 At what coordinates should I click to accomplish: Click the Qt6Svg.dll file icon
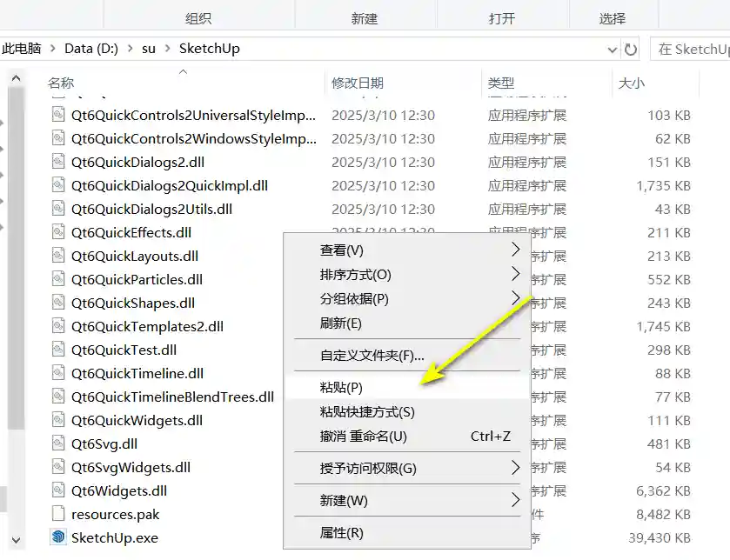coord(58,443)
